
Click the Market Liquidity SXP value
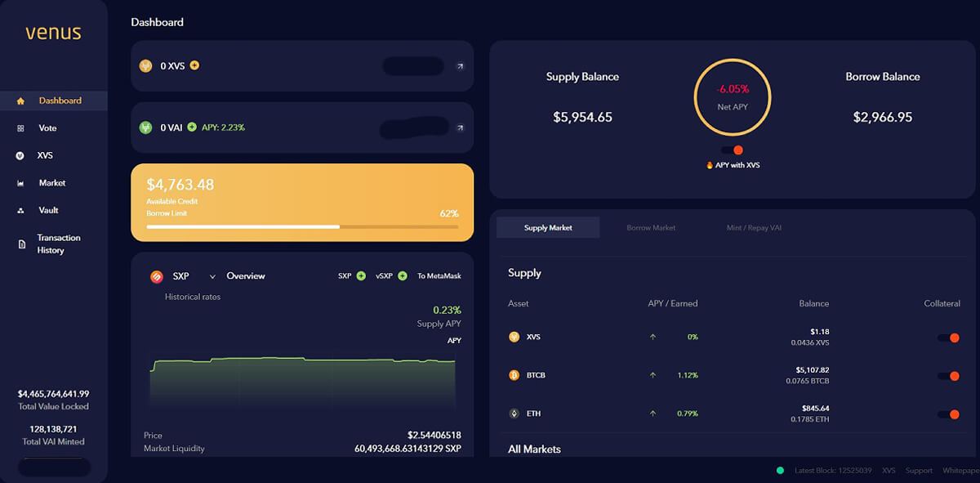coord(408,449)
